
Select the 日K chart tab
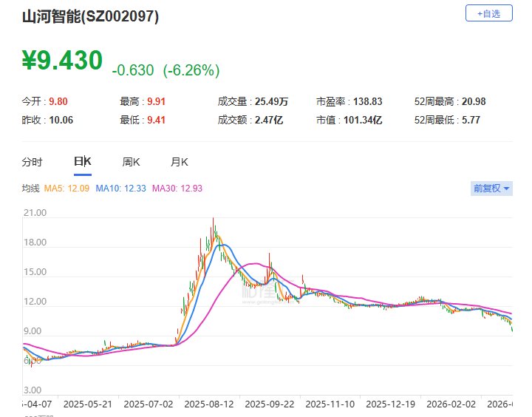tap(82, 162)
